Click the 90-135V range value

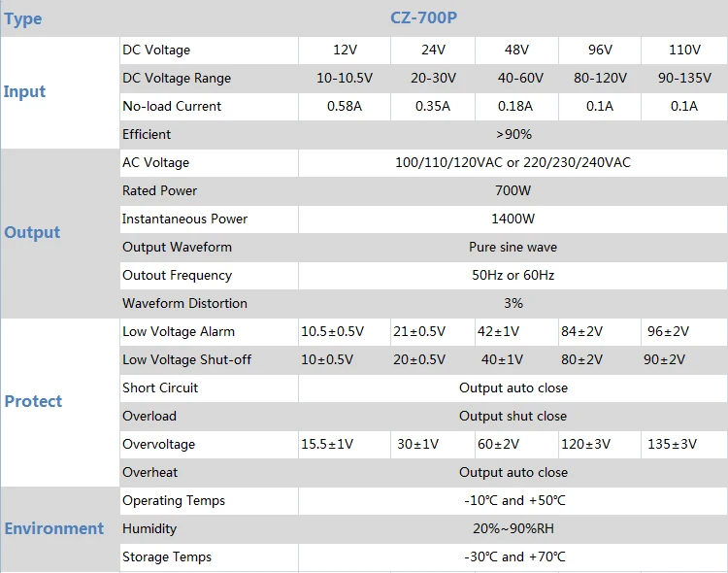(x=684, y=78)
